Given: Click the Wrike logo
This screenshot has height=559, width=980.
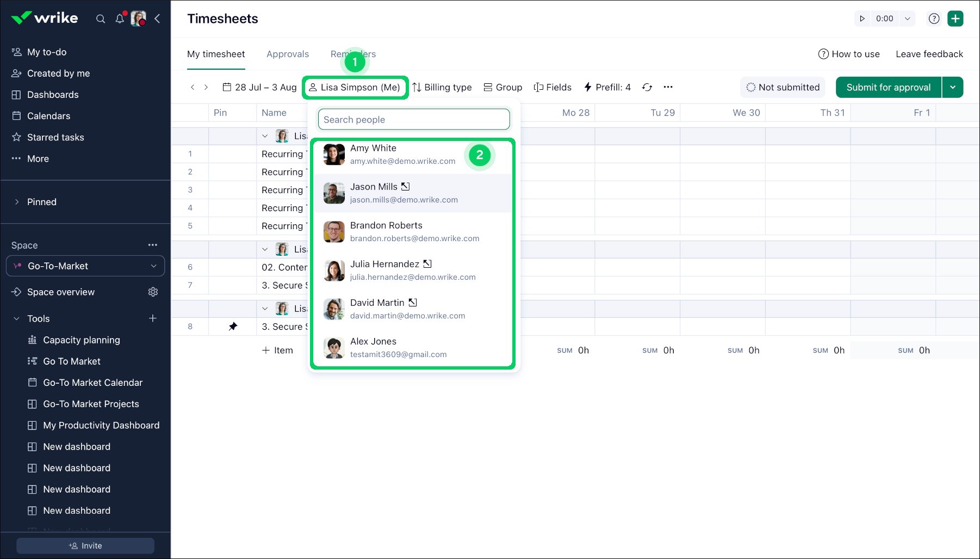Looking at the screenshot, I should coord(45,18).
